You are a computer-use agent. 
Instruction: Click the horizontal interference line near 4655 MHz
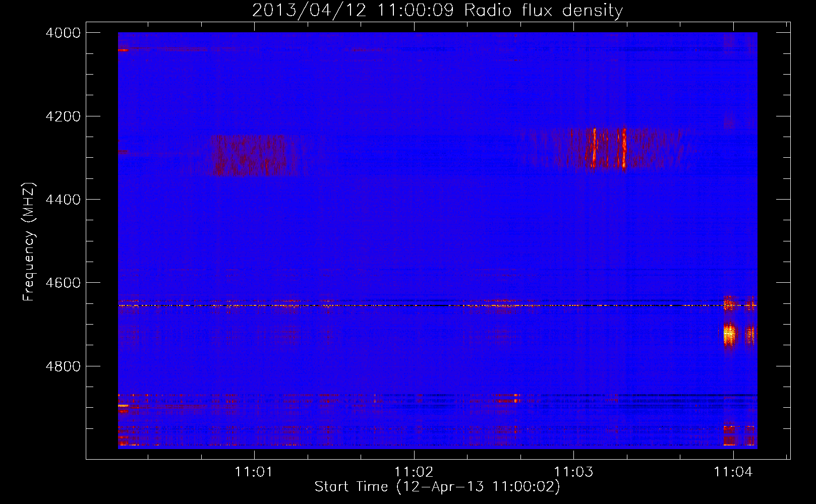tap(437, 305)
